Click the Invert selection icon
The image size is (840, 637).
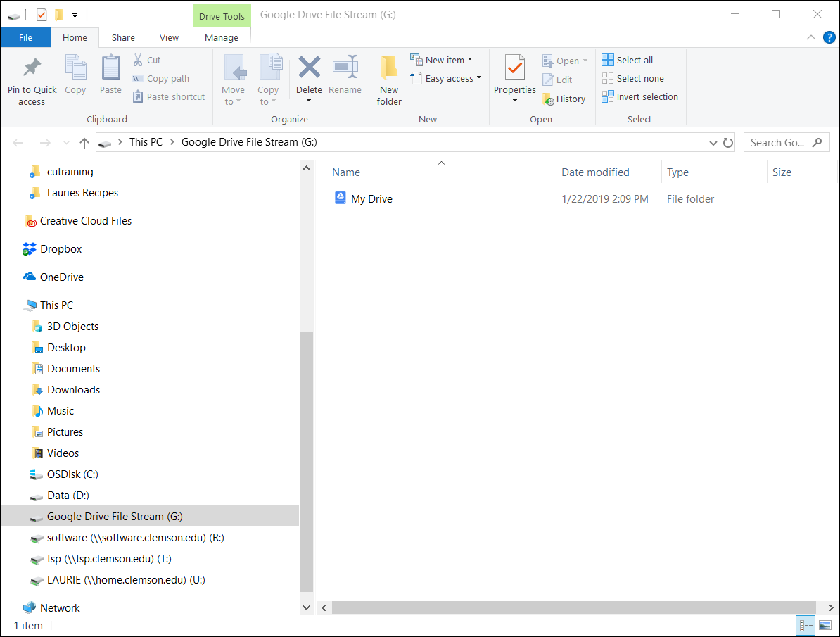[608, 96]
